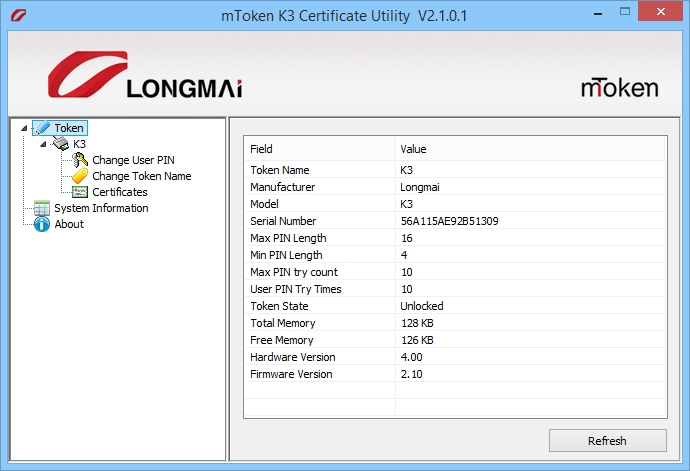690x471 pixels.
Task: Click the blue About info icon
Action: pyautogui.click(x=42, y=224)
